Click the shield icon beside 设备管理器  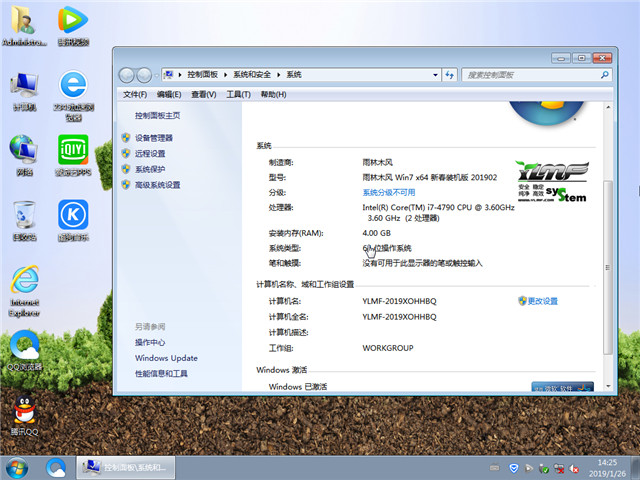(126, 138)
